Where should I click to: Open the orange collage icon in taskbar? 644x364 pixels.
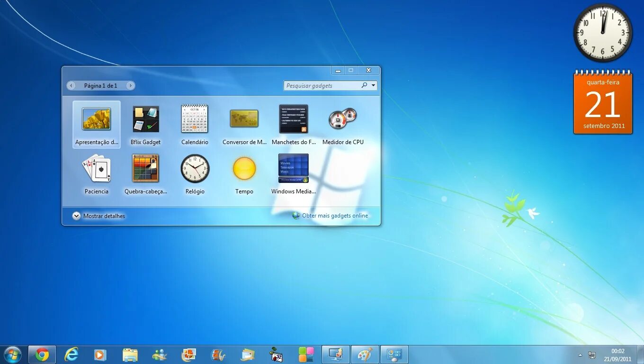point(188,355)
